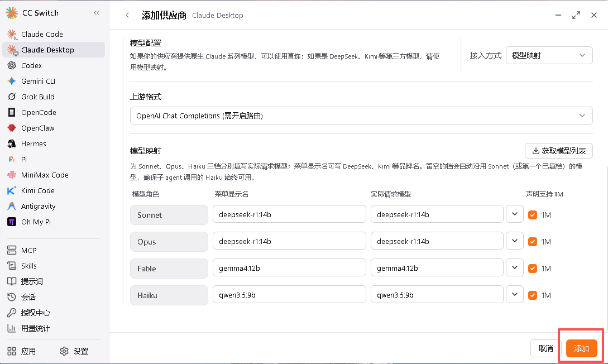Edit Fable 实际请求模型 gemma4:12b field

(x=437, y=267)
